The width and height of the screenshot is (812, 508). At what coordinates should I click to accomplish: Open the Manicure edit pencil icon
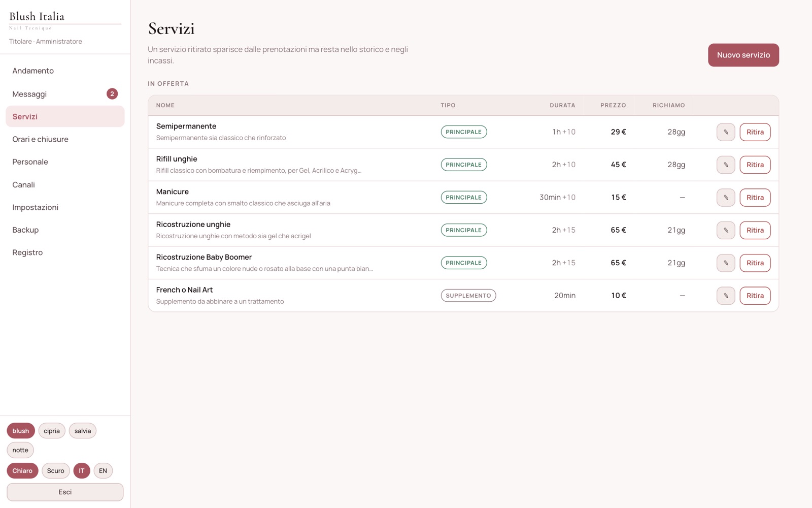point(726,198)
